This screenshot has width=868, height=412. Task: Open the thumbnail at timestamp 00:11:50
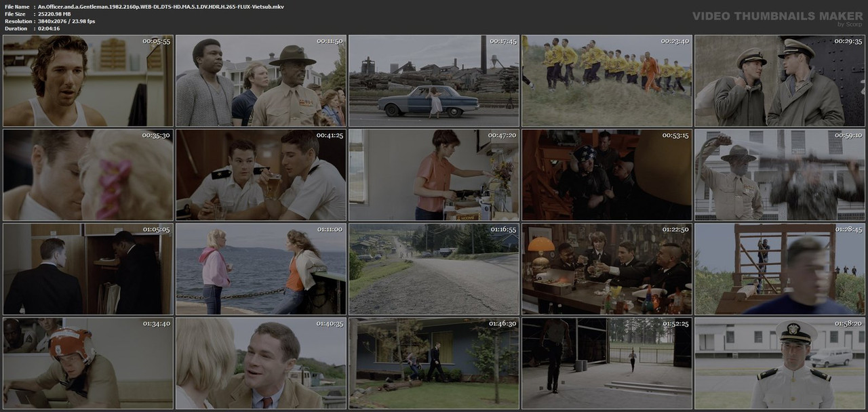[x=261, y=81]
